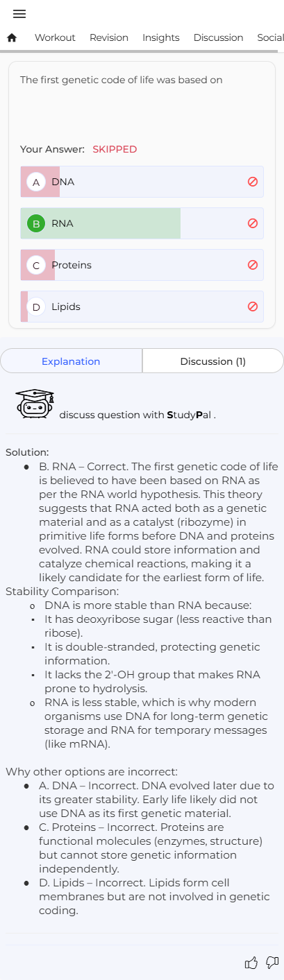Click the StudyPal robot mascot icon
This screenshot has height=980, width=284.
point(35,404)
